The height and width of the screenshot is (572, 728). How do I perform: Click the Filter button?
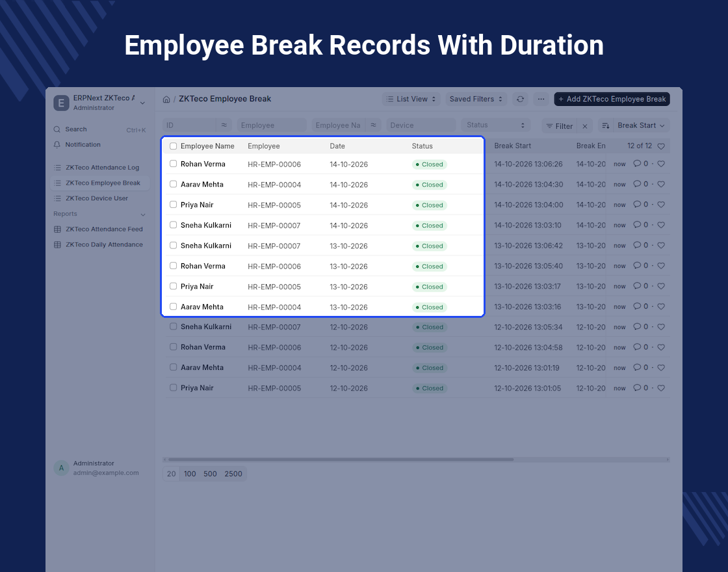pos(560,126)
